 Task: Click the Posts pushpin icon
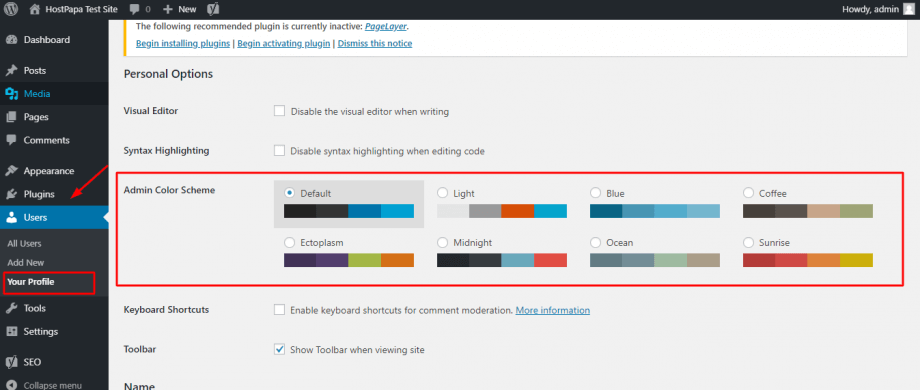point(11,70)
